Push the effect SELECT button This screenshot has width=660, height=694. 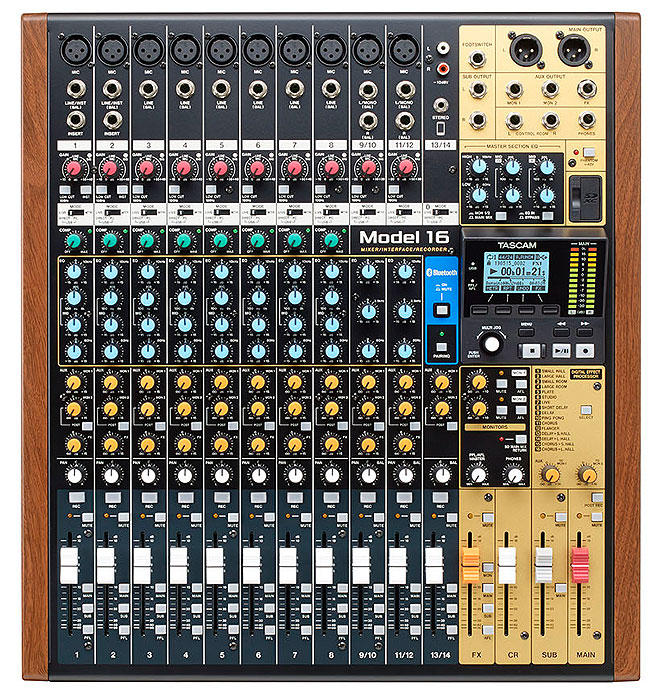click(586, 409)
